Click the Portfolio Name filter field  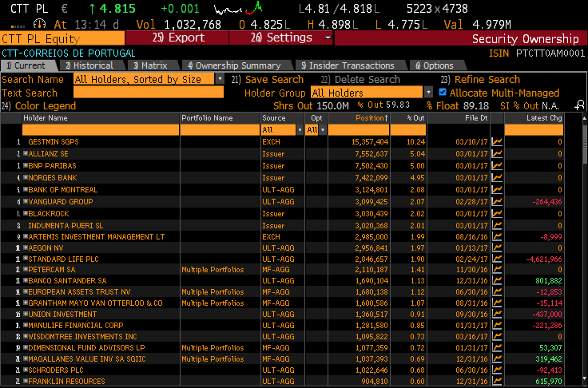220,129
